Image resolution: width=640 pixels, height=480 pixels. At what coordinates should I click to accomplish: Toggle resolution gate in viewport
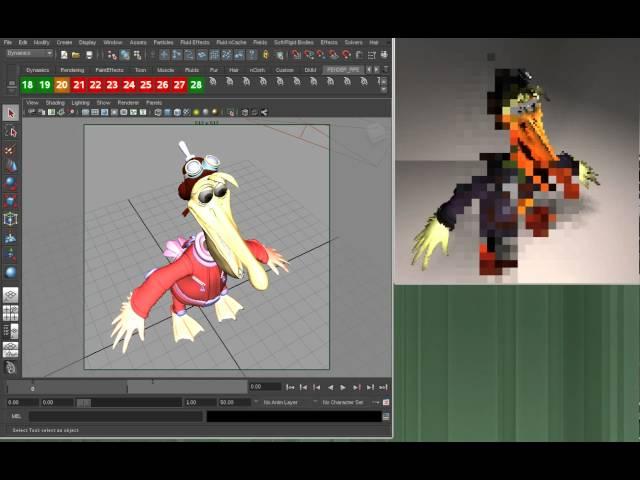click(x=104, y=112)
